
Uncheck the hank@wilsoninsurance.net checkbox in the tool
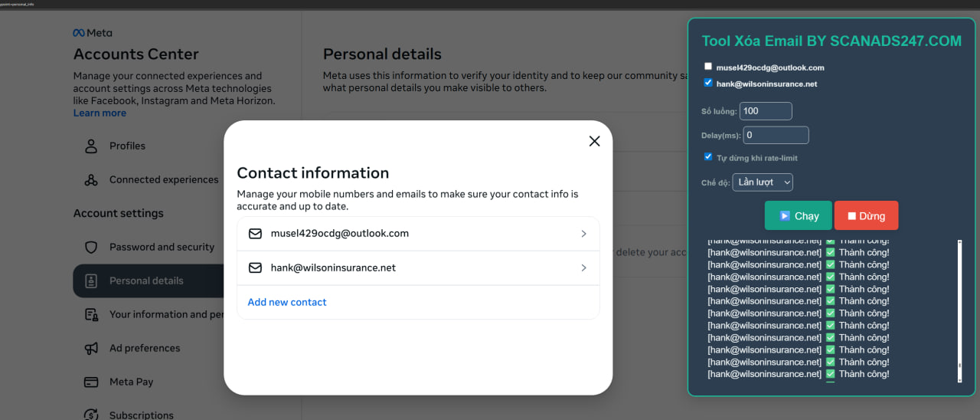(x=708, y=83)
